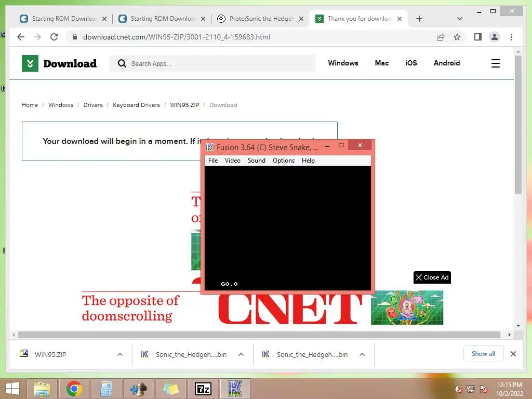Open the Fusion Video menu
This screenshot has height=399, width=532.
(x=232, y=161)
